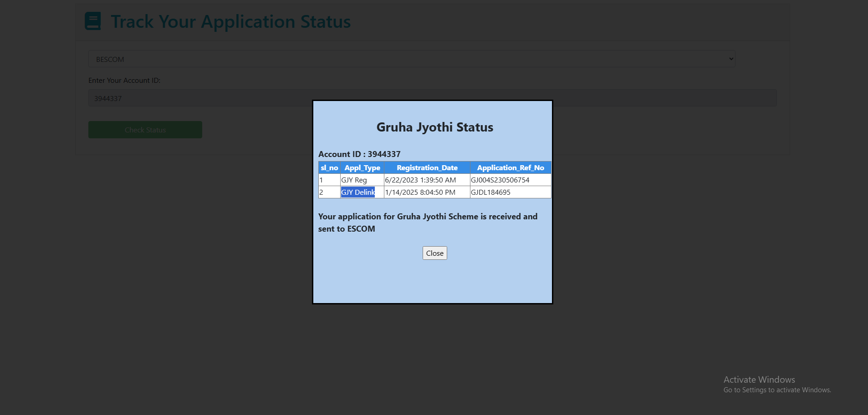The width and height of the screenshot is (868, 415).
Task: Click serial number 1 cell
Action: [329, 180]
